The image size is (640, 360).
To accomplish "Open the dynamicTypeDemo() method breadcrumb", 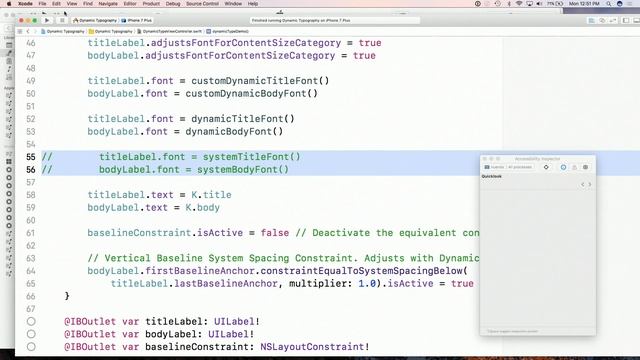I will [228, 31].
